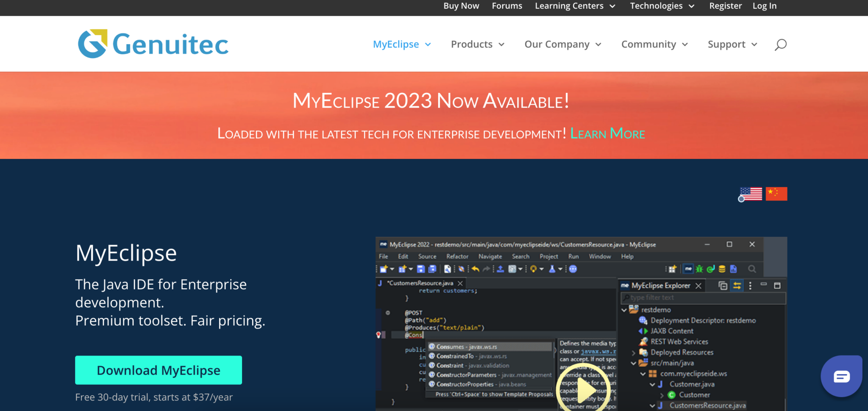Click the Download MyEclipse button
This screenshot has width=868, height=411.
click(x=159, y=370)
